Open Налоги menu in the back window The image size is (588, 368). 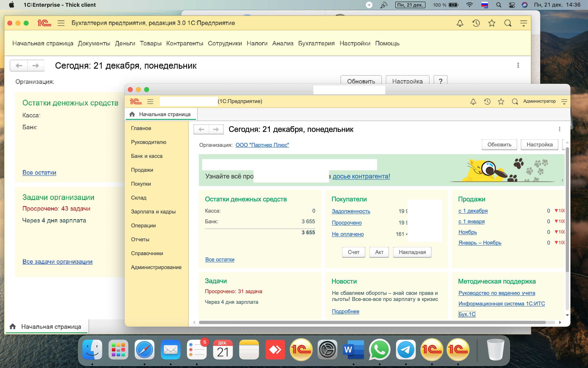coord(257,43)
